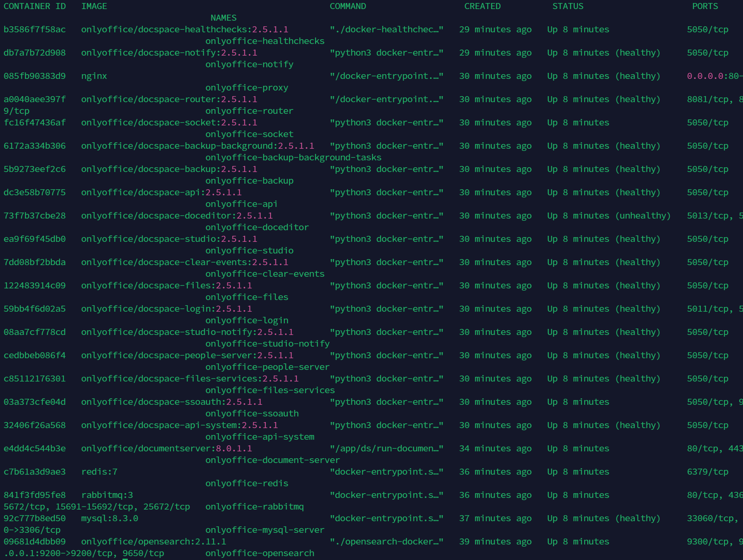Click container ID 03a373cfe04d
This screenshot has height=560, width=743.
35,402
